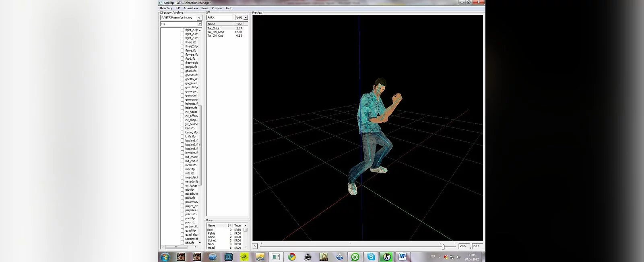This screenshot has width=644, height=262.
Task: Click the file list vertical scrollbar thumb
Action: (200, 145)
